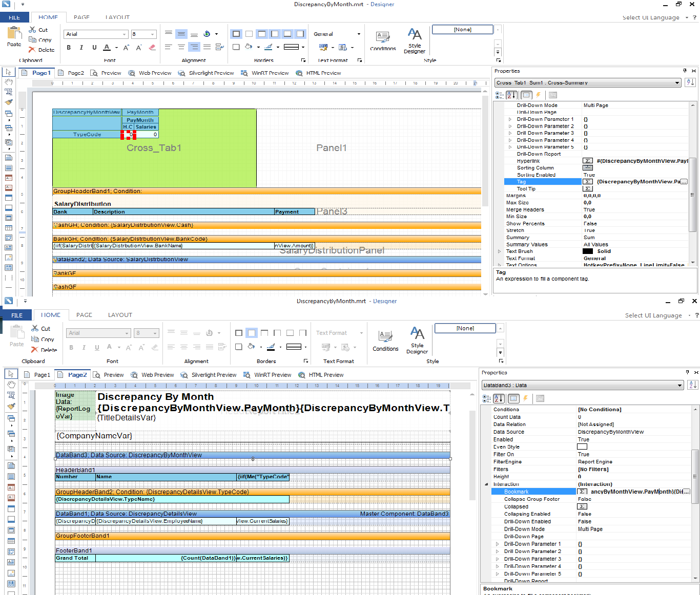The image size is (700, 595).
Task: Open HTML Preview tab in the lower window
Action: tap(321, 375)
